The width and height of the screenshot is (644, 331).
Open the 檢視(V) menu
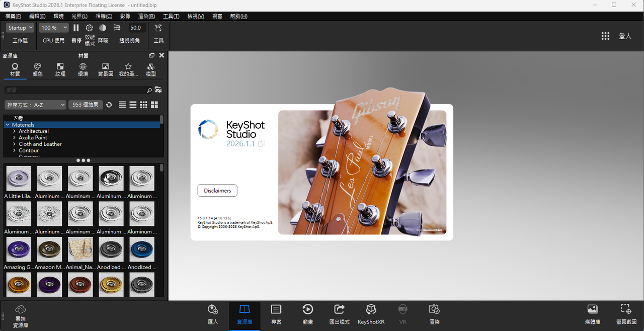pyautogui.click(x=196, y=16)
